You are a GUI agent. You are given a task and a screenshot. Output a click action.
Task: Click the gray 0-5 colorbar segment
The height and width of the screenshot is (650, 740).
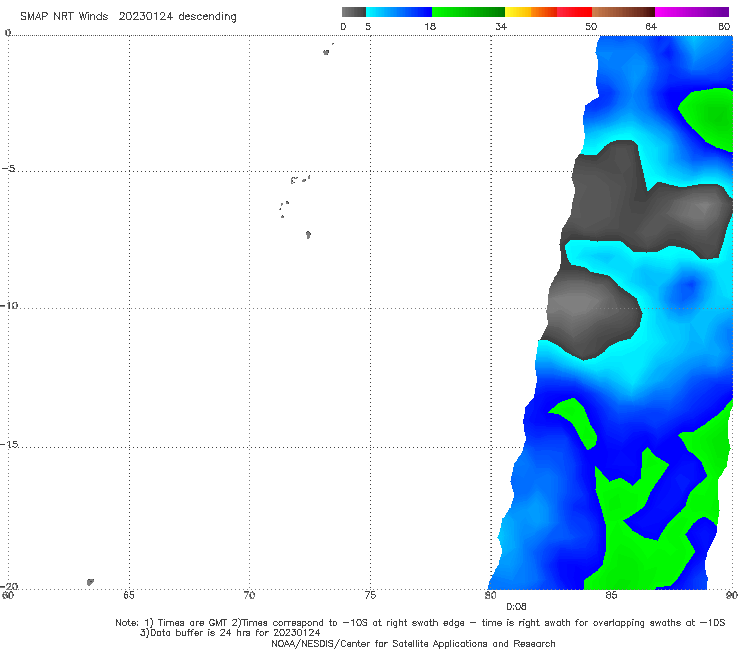click(354, 12)
